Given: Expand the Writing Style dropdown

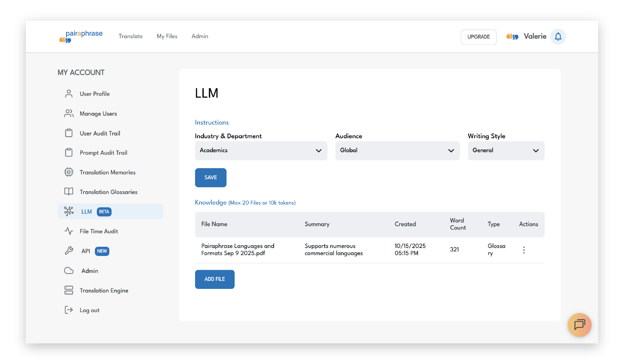Looking at the screenshot, I should (x=506, y=151).
